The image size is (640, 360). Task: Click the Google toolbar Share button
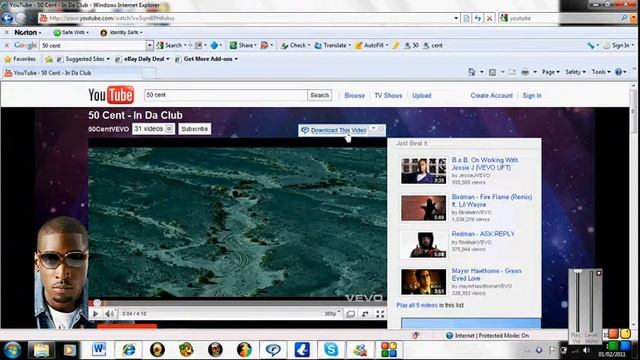tap(242, 45)
